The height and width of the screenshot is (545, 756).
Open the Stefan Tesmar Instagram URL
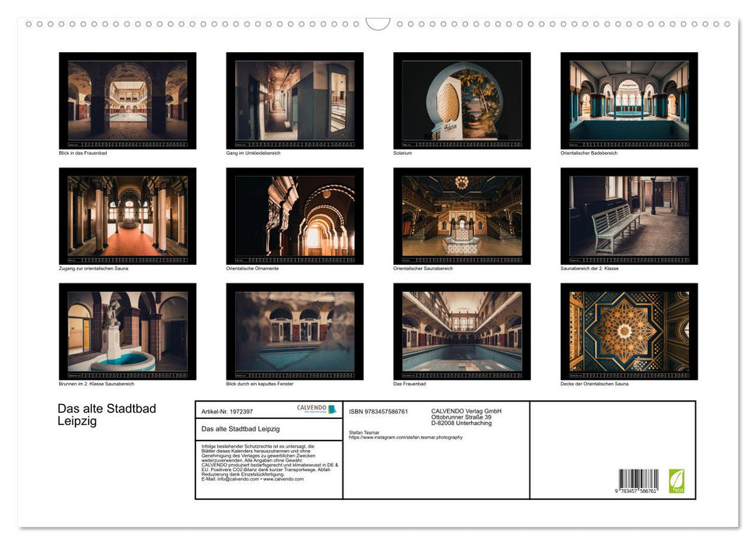click(406, 438)
